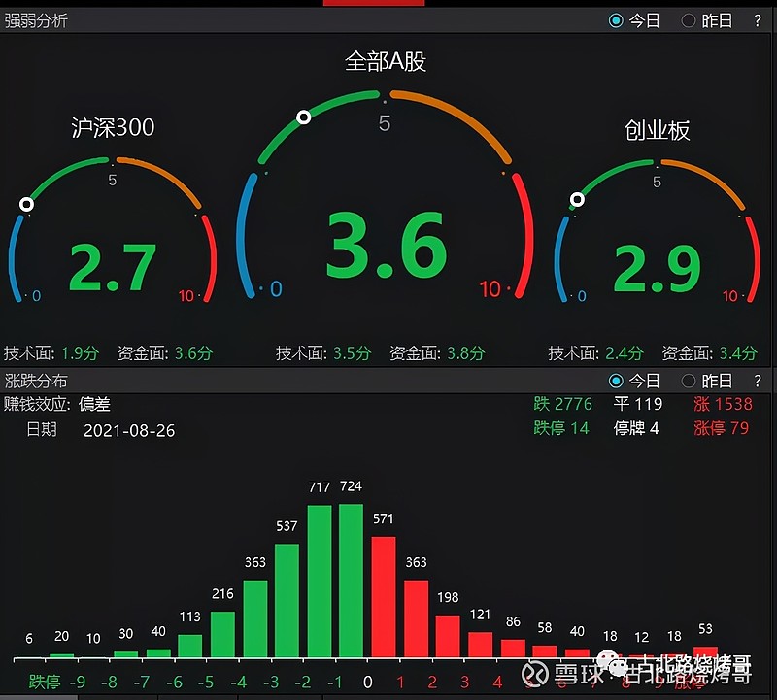The height and width of the screenshot is (700, 777).
Task: Select 今日 radio in 涨跌分布 panel
Action: pyautogui.click(x=616, y=381)
